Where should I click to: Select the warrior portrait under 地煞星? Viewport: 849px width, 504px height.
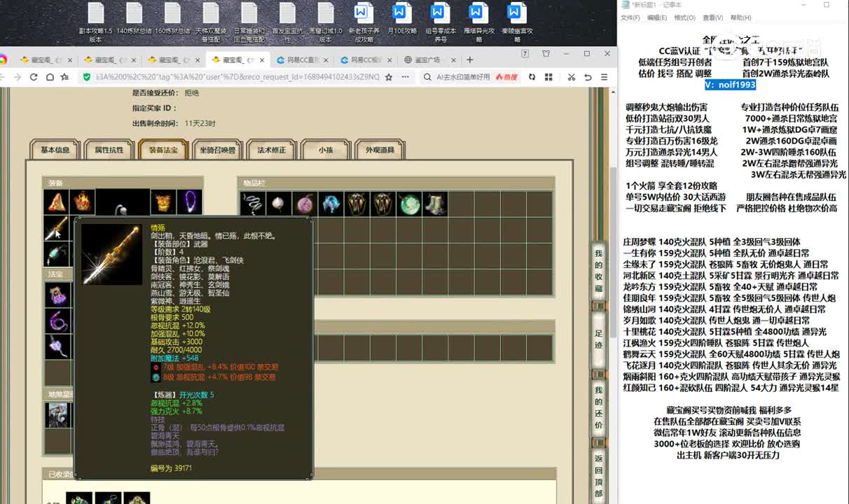(x=57, y=415)
